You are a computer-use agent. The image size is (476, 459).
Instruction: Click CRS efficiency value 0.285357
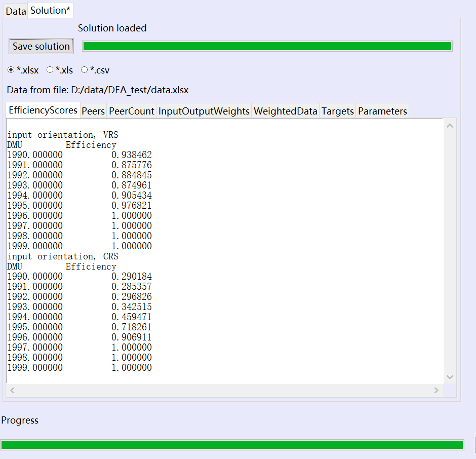point(132,286)
